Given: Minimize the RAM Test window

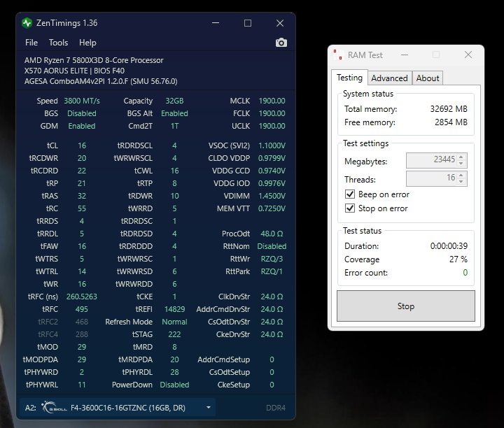Looking at the screenshot, I should (405, 55).
